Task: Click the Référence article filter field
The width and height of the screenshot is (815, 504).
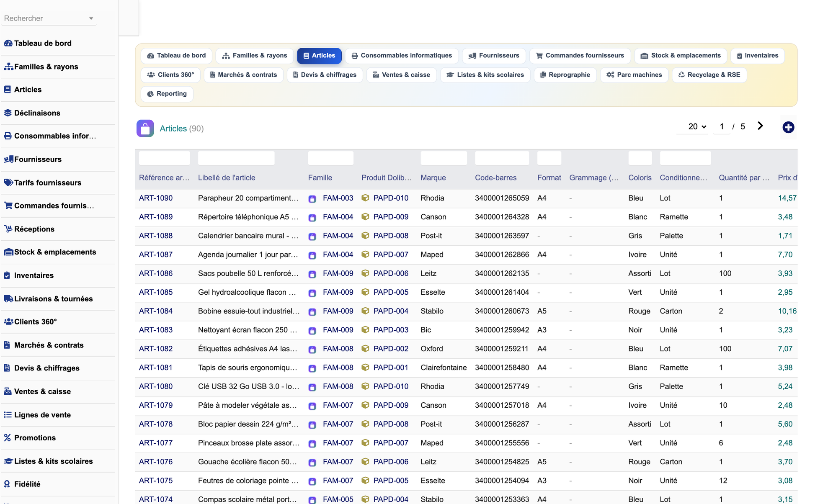Action: click(164, 158)
